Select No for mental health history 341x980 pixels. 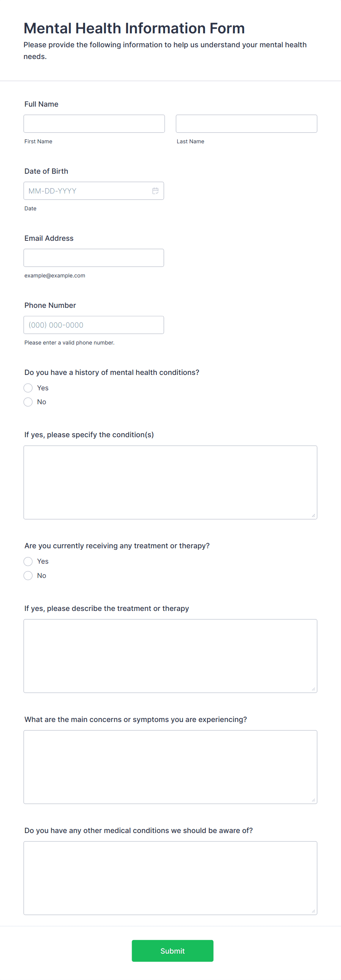pos(28,402)
